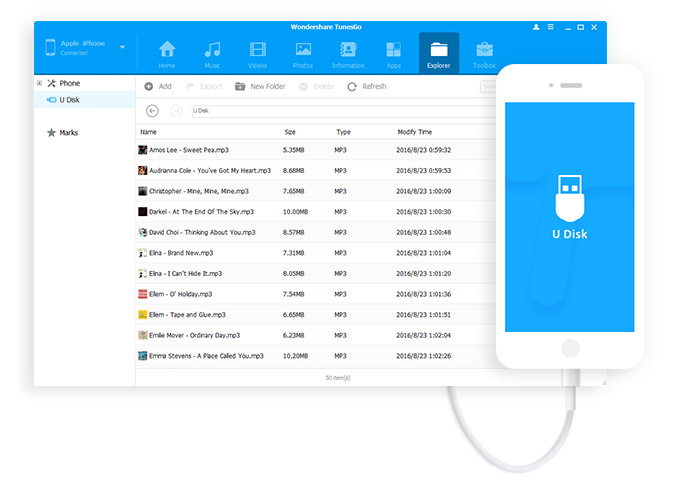This screenshot has width=696, height=487.
Task: Open the Toolbox section
Action: (x=484, y=54)
